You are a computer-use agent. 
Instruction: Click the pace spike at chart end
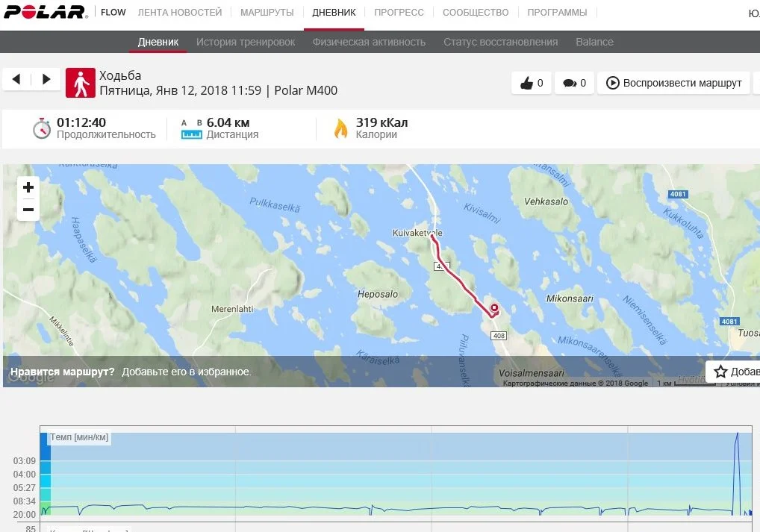pos(737,472)
